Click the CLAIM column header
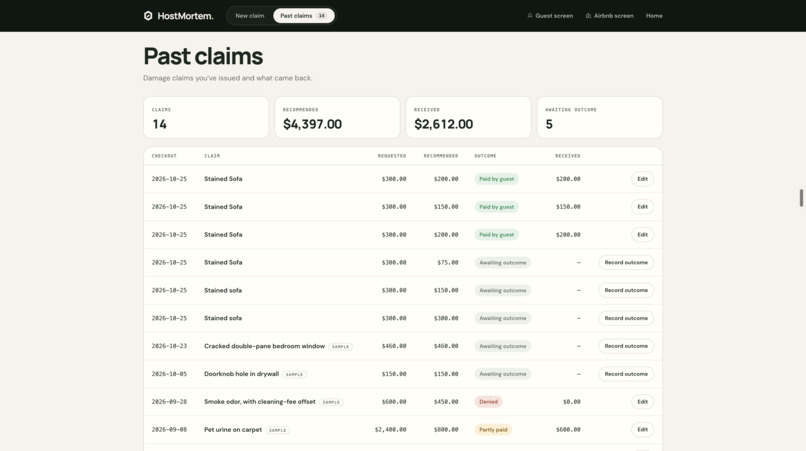The image size is (806, 451). (x=212, y=156)
